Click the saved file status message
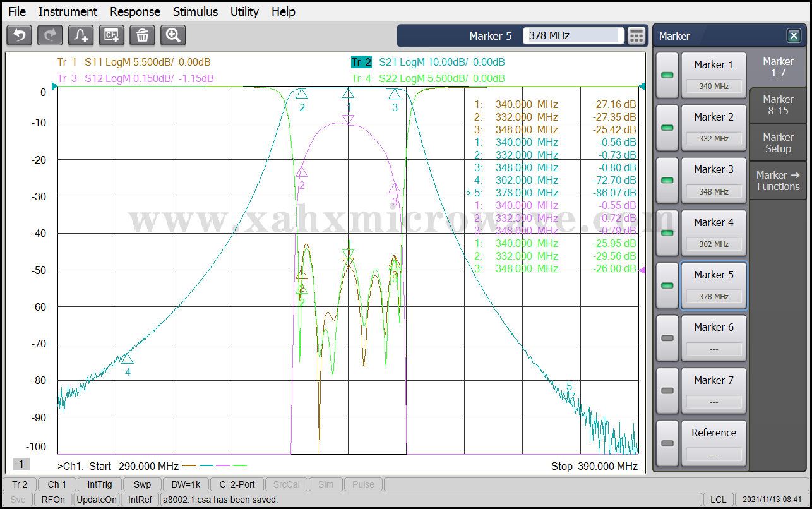 (220, 500)
